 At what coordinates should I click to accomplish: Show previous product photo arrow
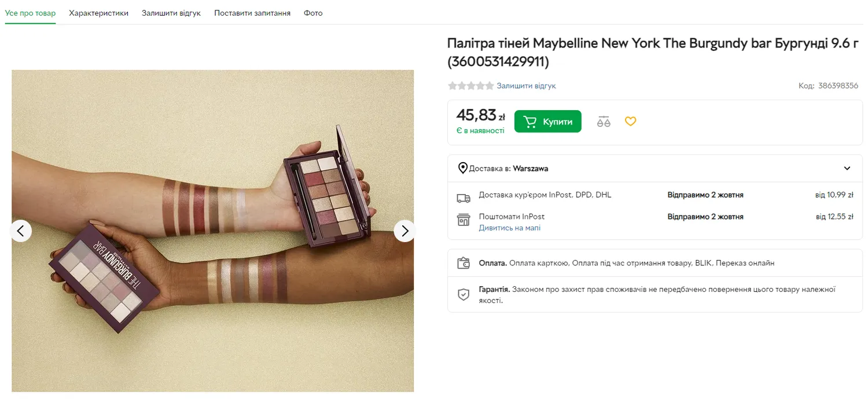pos(21,231)
